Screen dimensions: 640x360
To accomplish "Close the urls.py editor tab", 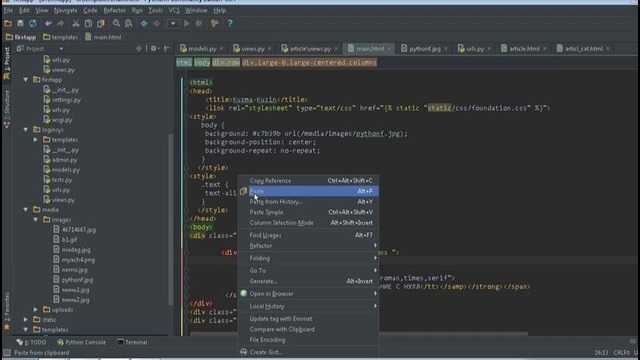I will click(x=489, y=49).
